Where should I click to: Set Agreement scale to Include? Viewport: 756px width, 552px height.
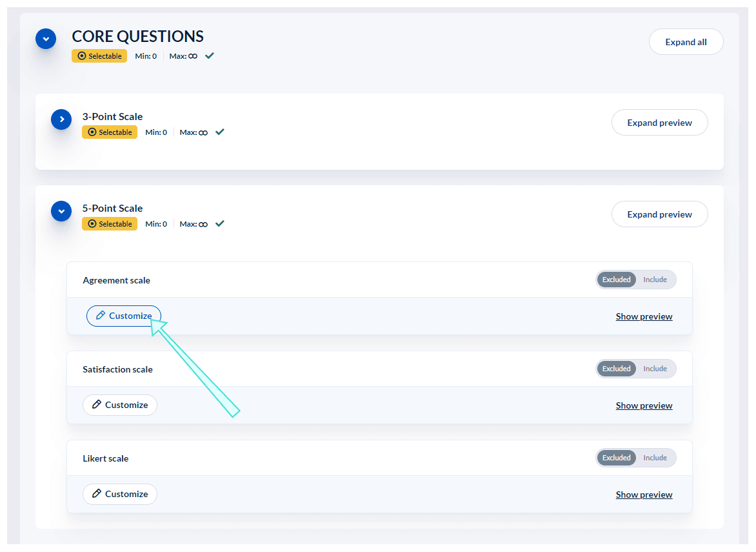[655, 280]
